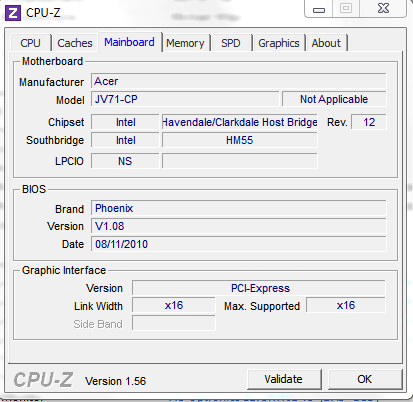Click the Validate button
This screenshot has width=413, height=402.
coord(284,379)
